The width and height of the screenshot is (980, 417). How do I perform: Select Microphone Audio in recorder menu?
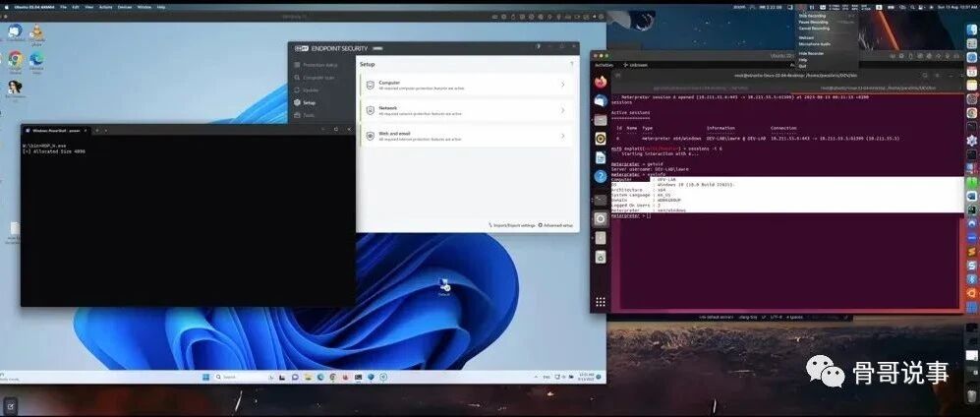point(815,43)
